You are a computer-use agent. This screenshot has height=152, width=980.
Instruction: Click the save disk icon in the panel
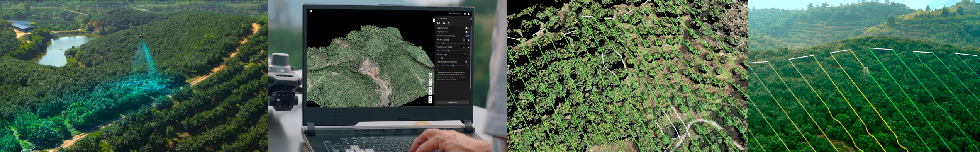439,23
